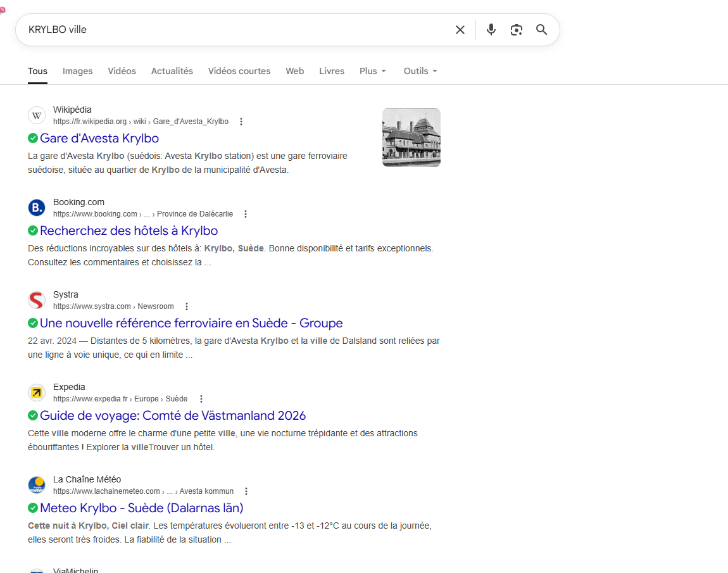Start voice search with the microphone icon
Image resolution: width=728 pixels, height=573 pixels.
tap(491, 30)
